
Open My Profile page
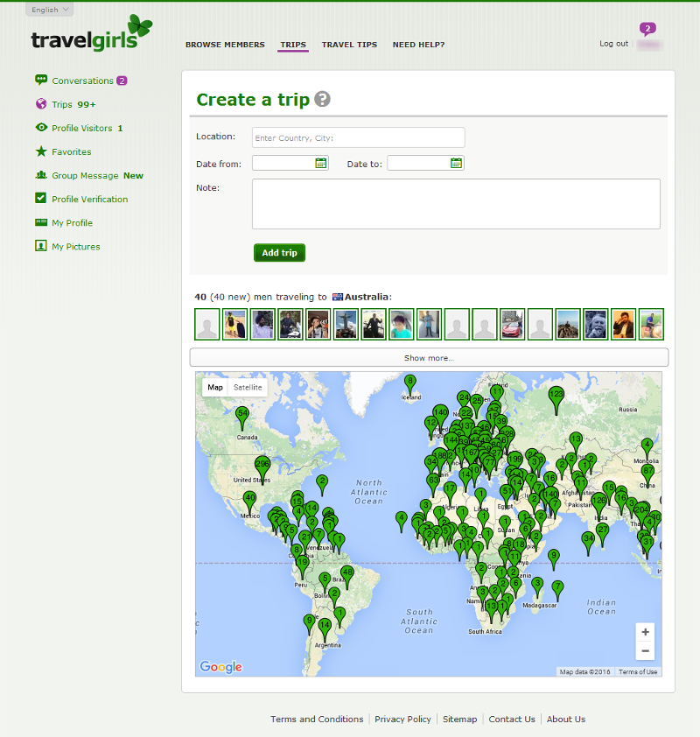[x=73, y=223]
